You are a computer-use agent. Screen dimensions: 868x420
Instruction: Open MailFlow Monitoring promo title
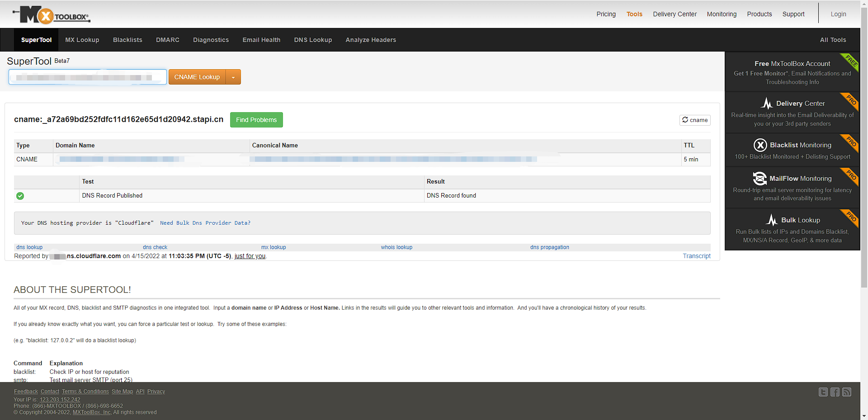click(x=801, y=179)
